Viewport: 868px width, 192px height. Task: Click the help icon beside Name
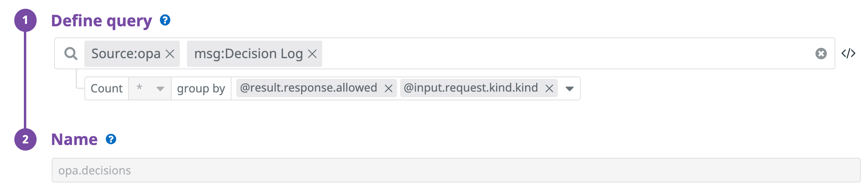coord(111,139)
